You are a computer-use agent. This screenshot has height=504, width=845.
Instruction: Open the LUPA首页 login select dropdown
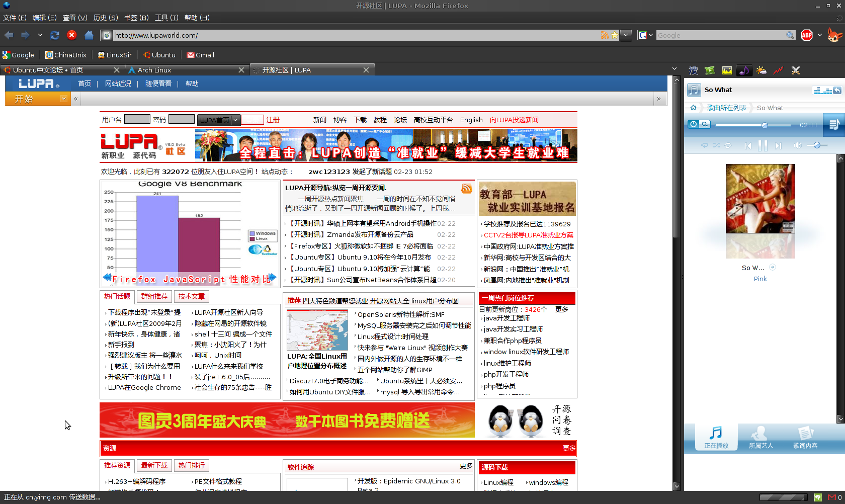pos(219,120)
